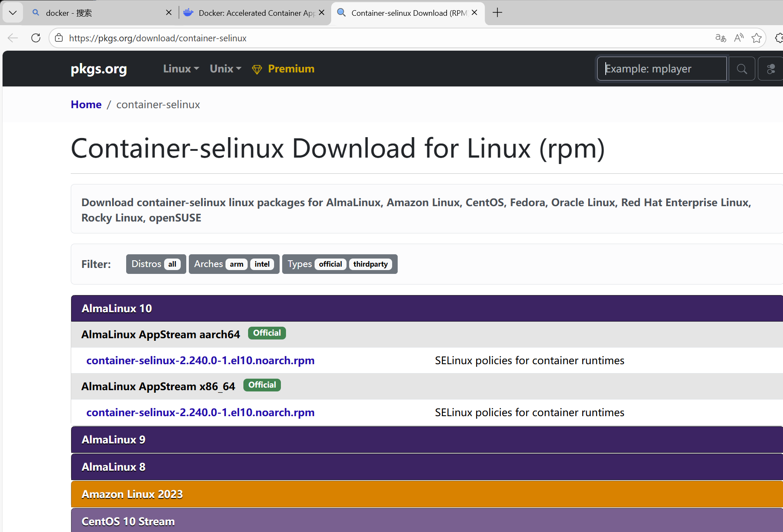The image size is (783, 532).
Task: Close the Container-selinux Download tab
Action: [474, 13]
